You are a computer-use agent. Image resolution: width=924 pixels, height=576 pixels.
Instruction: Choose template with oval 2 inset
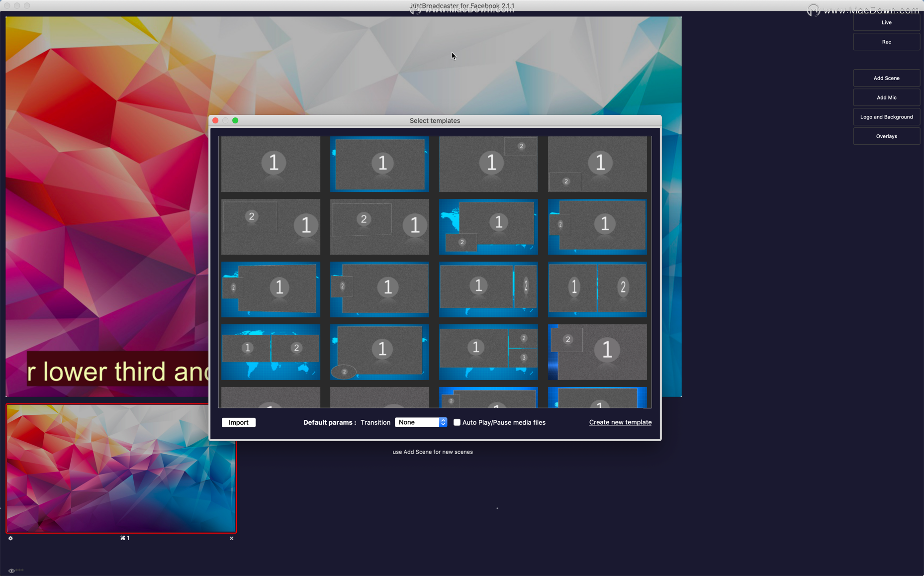[x=379, y=352]
